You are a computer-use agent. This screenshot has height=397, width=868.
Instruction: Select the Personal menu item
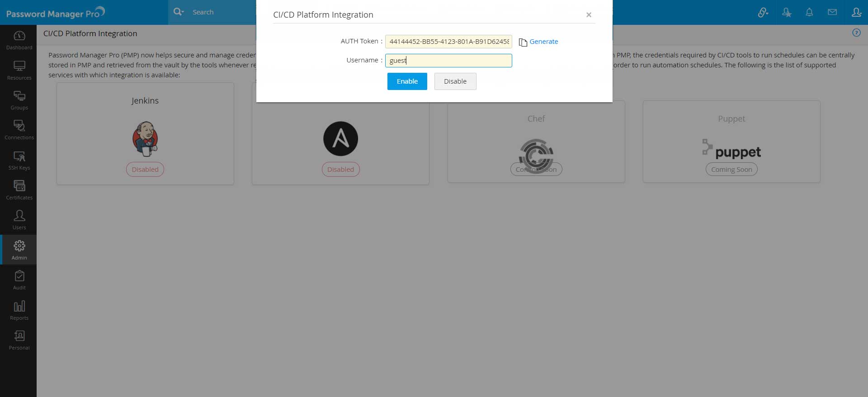[x=19, y=340]
